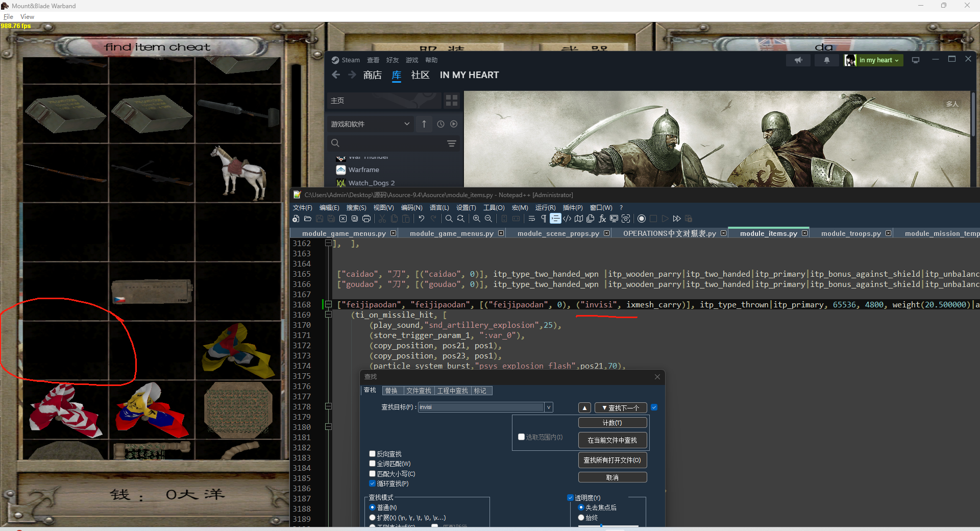Close the module_items.py tab with its X
The height and width of the screenshot is (531, 980).
click(805, 233)
